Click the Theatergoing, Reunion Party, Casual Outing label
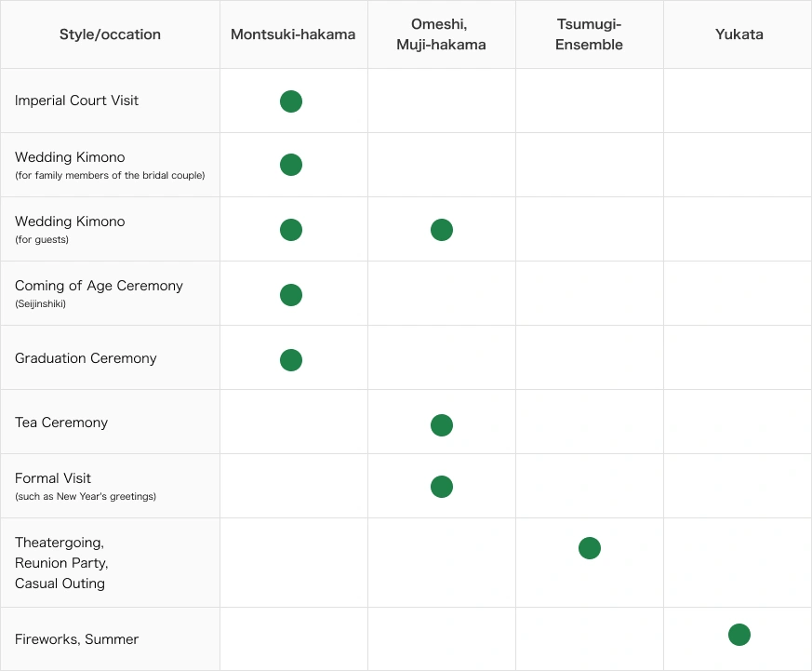812x671 pixels. click(x=61, y=563)
